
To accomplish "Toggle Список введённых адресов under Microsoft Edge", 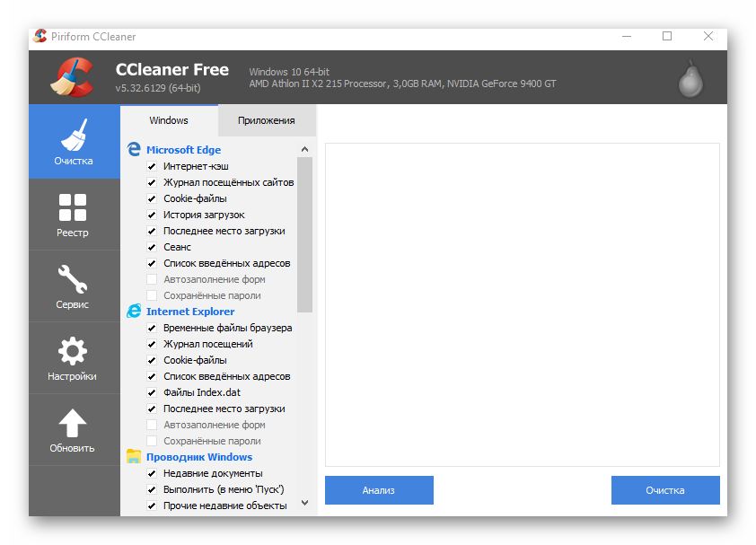I will click(152, 263).
